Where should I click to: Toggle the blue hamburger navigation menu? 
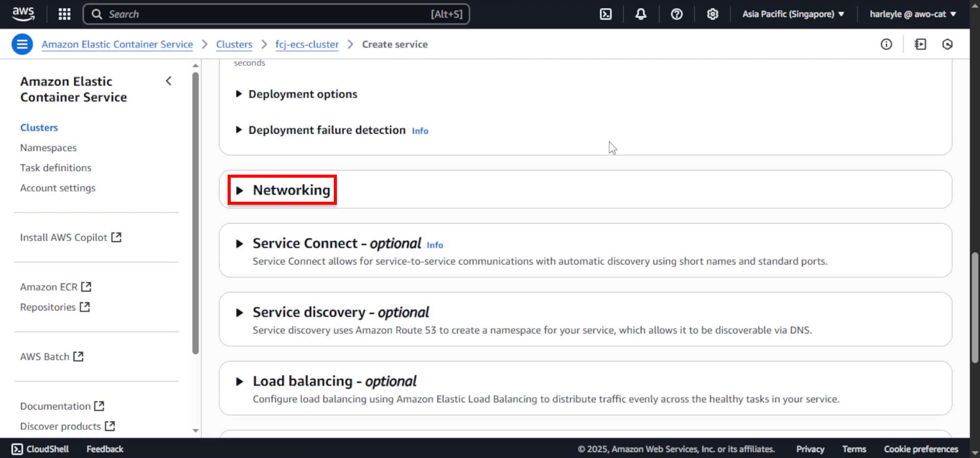[x=22, y=44]
